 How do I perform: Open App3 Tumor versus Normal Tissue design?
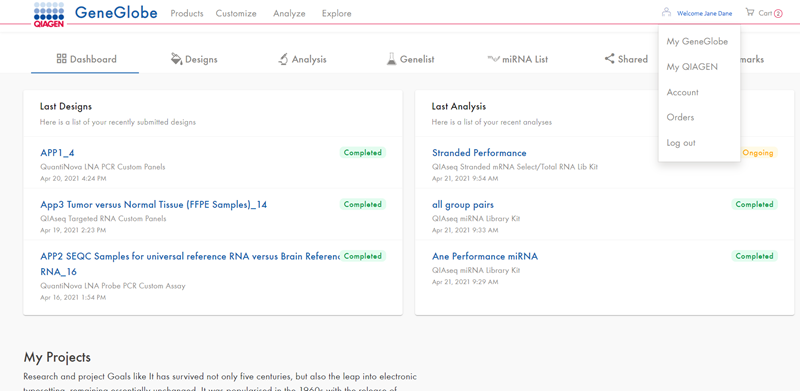154,205
